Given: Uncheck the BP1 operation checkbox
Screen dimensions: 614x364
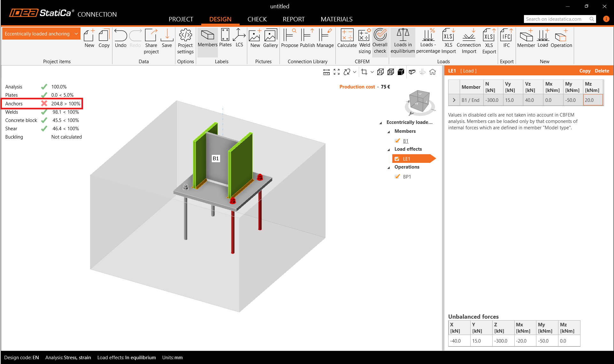Looking at the screenshot, I should coord(397,177).
